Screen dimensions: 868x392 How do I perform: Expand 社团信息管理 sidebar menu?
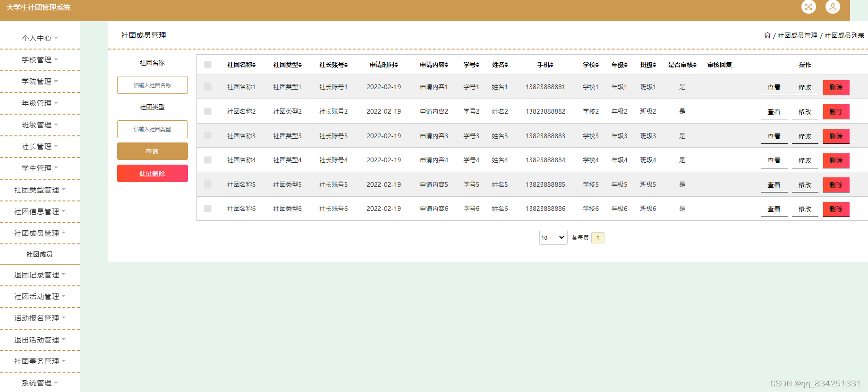(x=40, y=211)
